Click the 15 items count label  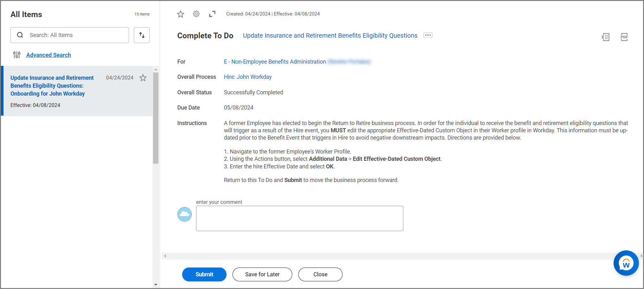pos(142,14)
